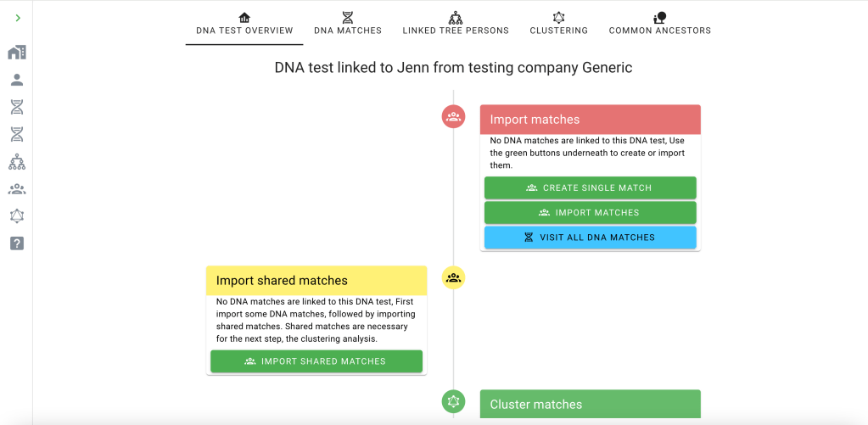Switch to the DNA Matches tab
Screen dimensions: 868x425
click(348, 24)
